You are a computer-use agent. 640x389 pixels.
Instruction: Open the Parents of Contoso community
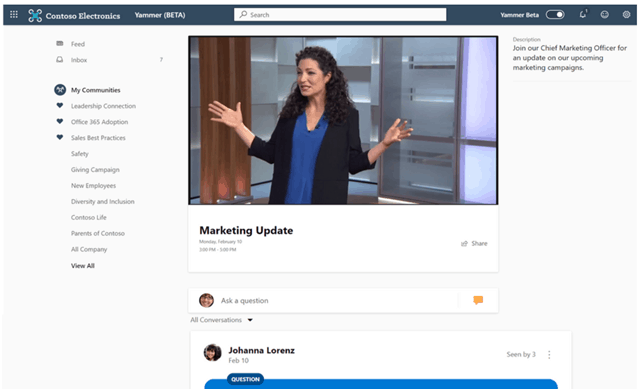(98, 233)
